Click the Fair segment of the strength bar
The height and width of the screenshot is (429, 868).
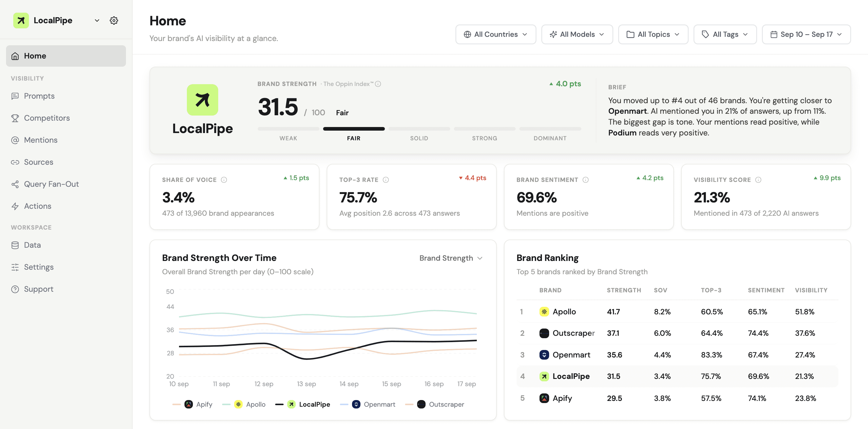click(354, 129)
